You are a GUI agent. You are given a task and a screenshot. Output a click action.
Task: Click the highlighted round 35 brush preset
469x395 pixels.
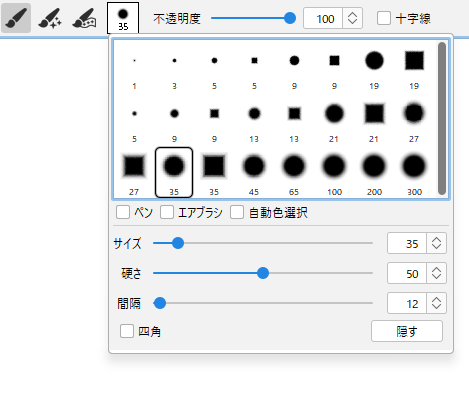pos(174,173)
